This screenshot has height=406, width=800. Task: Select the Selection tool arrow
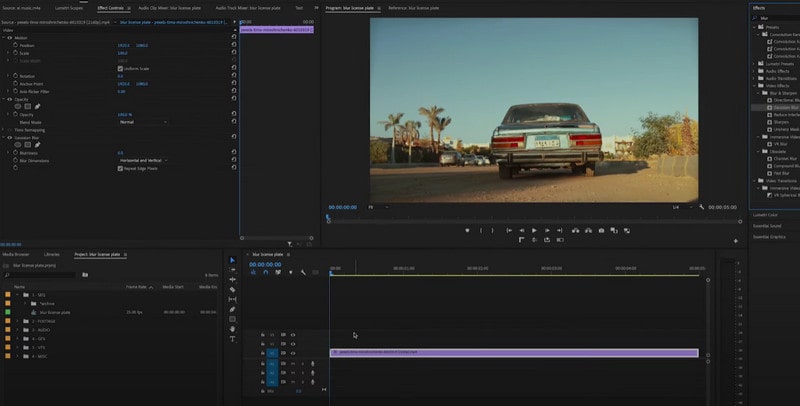click(232, 260)
